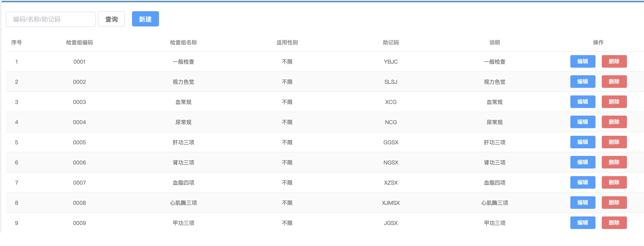Focus the 编码/名称/助记码 search field
644x246 pixels.
[x=51, y=19]
